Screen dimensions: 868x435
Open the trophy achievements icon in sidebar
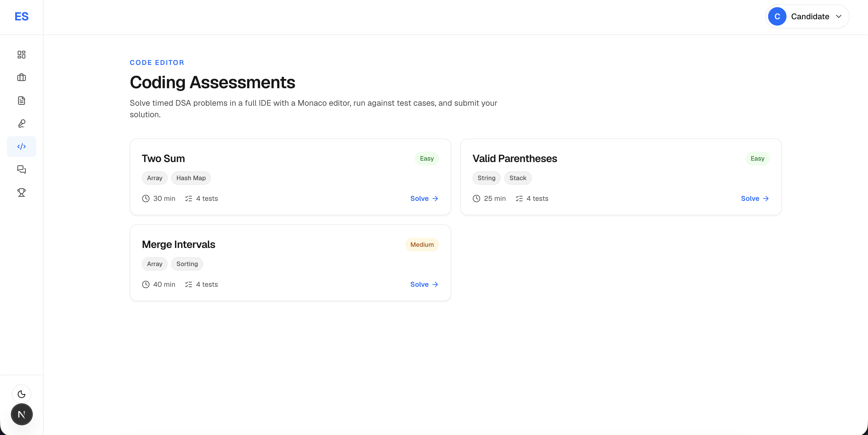(x=22, y=192)
